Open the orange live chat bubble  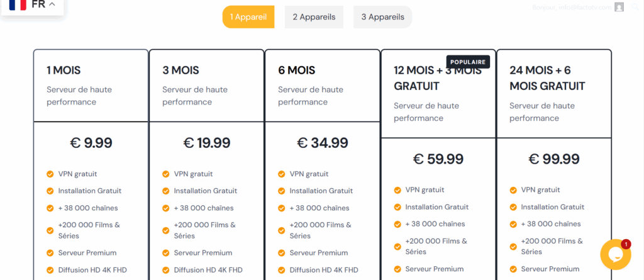click(615, 254)
